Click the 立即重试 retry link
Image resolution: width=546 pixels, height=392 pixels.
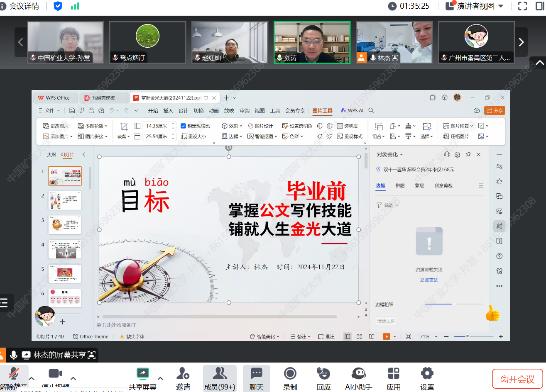coord(429,280)
